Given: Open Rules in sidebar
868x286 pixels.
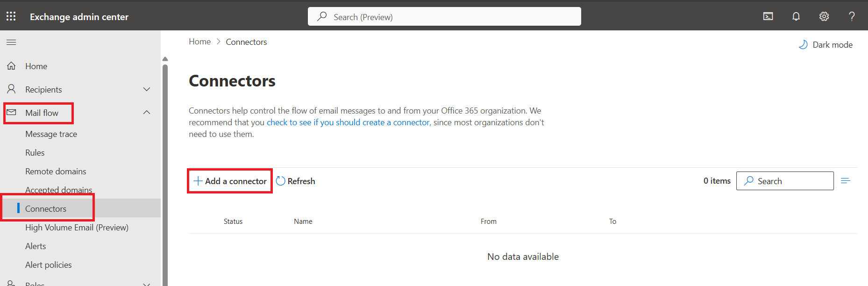Looking at the screenshot, I should [35, 153].
